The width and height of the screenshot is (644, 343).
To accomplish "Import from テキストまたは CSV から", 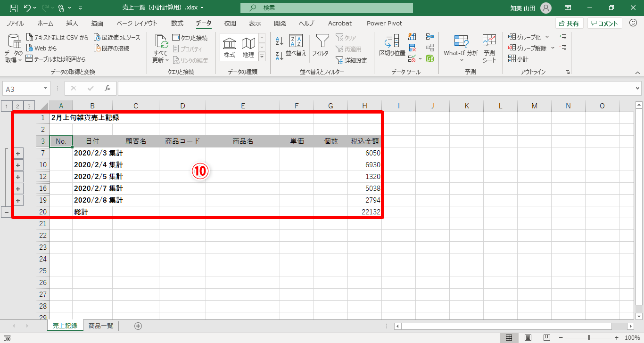I will 57,37.
